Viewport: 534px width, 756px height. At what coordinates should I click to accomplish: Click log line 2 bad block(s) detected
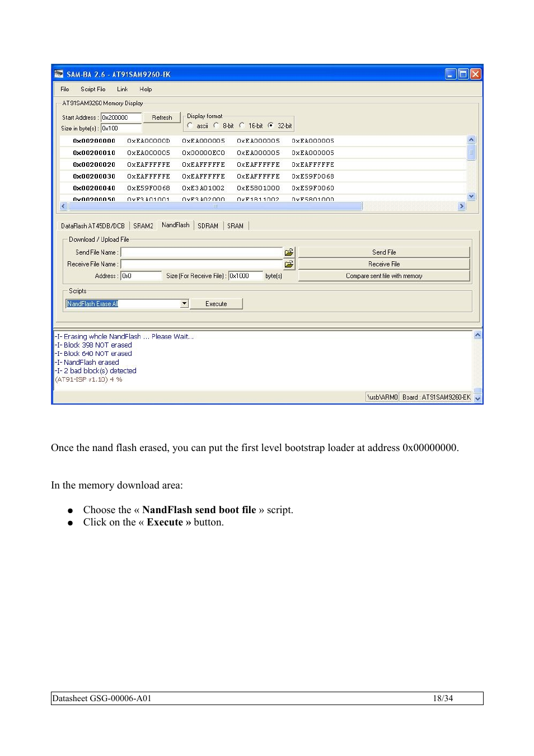click(x=96, y=370)
